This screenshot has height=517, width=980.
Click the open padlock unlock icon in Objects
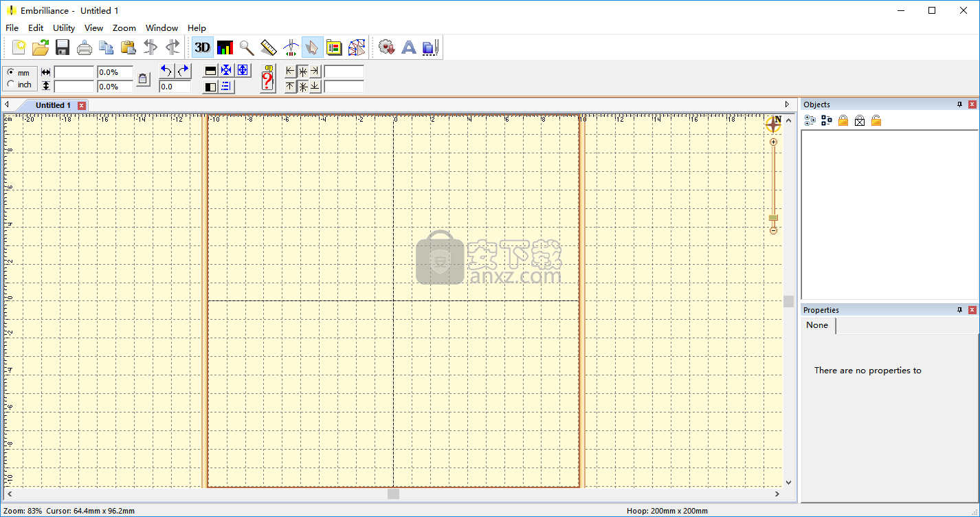(x=876, y=120)
